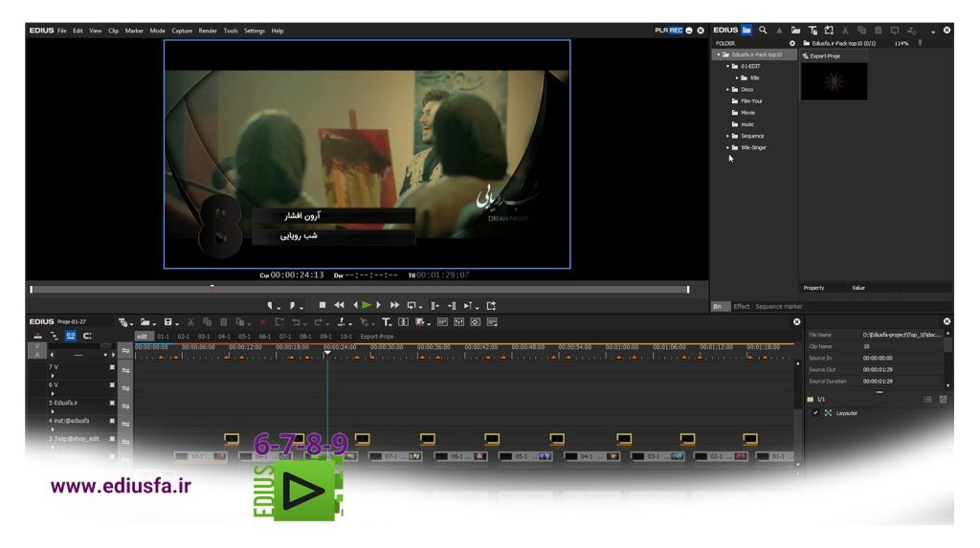Start playback with the green Play button
Viewport: 980px width, 548px height.
coord(367,305)
